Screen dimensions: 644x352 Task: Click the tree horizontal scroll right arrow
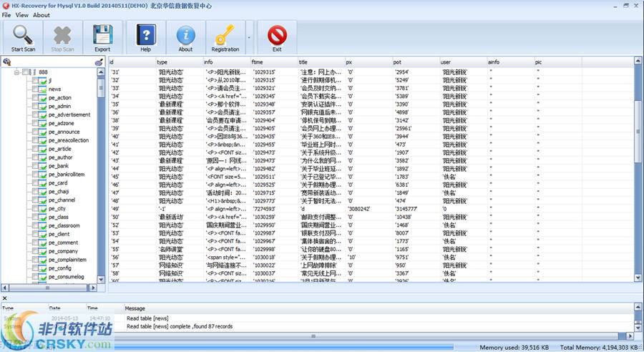tap(93, 288)
